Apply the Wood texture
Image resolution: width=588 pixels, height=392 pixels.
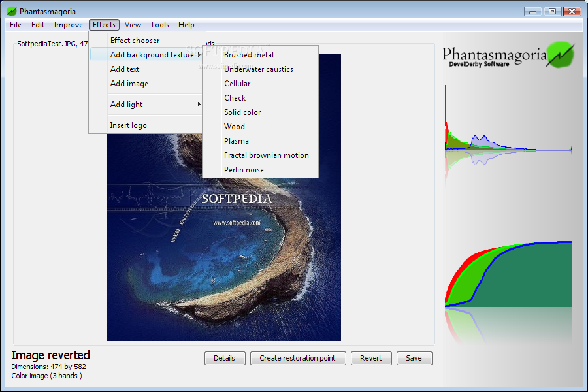click(260, 126)
